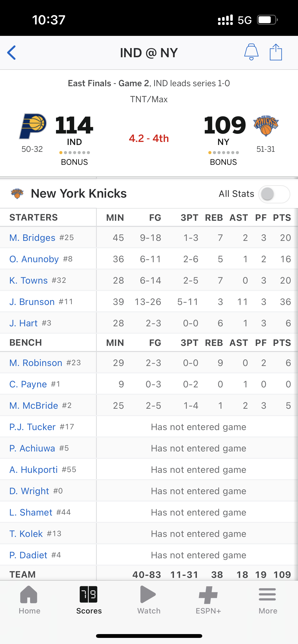
Task: Tap the New York Knicks team header
Action: pyautogui.click(x=79, y=194)
